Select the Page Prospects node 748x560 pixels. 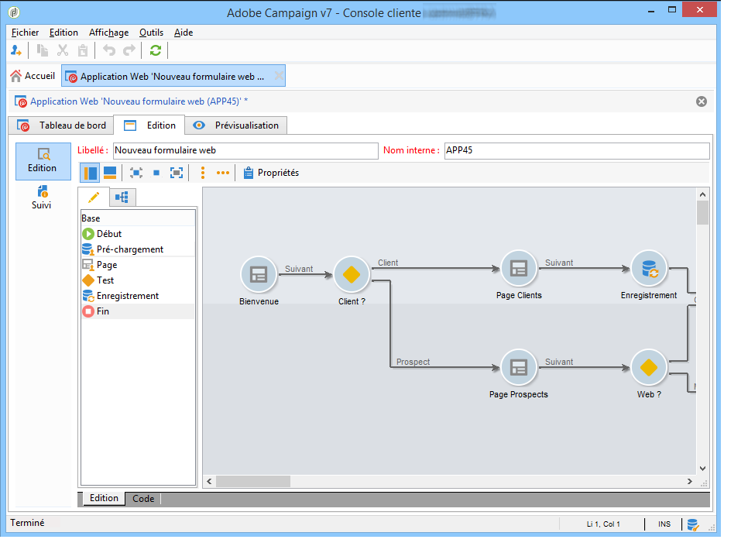519,368
